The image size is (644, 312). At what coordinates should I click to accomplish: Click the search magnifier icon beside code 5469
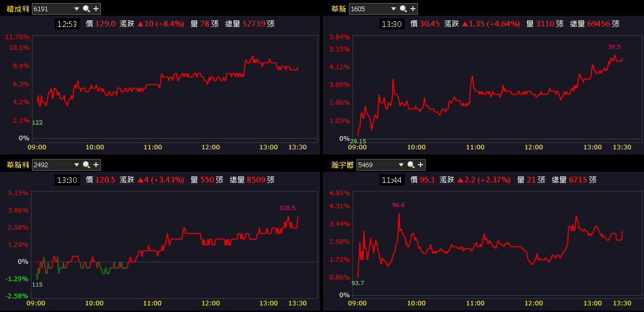coord(411,165)
